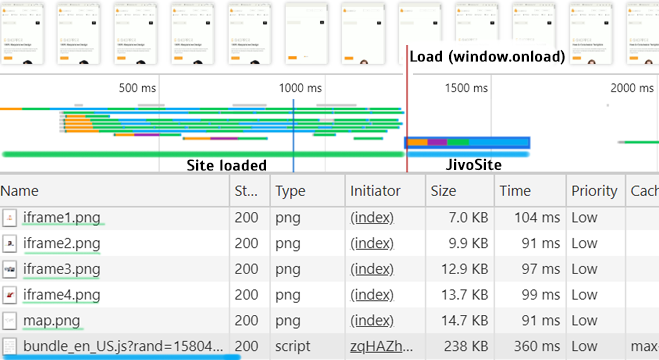Select the bundle_en_US.js request name
The width and height of the screenshot is (659, 360).
(123, 347)
